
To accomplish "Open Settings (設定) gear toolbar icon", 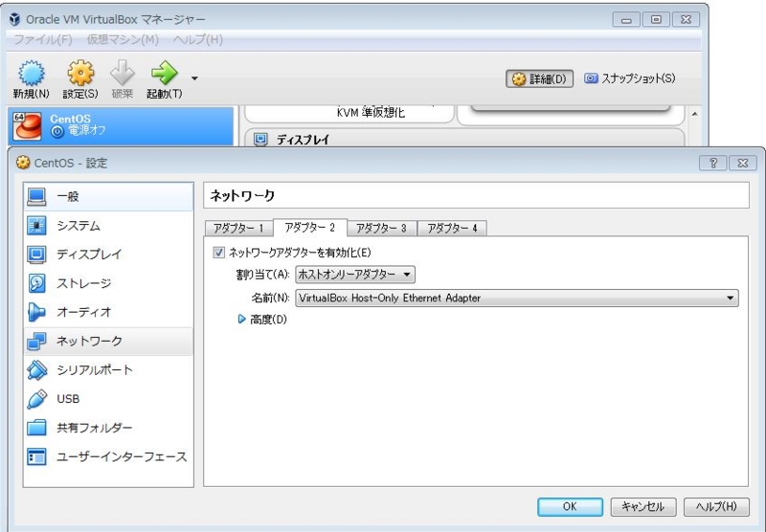I will point(80,74).
